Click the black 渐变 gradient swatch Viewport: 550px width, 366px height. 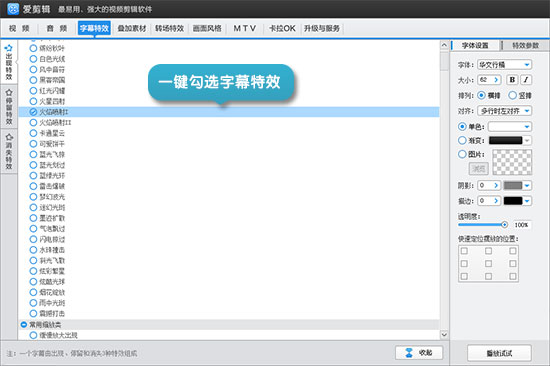(x=505, y=140)
